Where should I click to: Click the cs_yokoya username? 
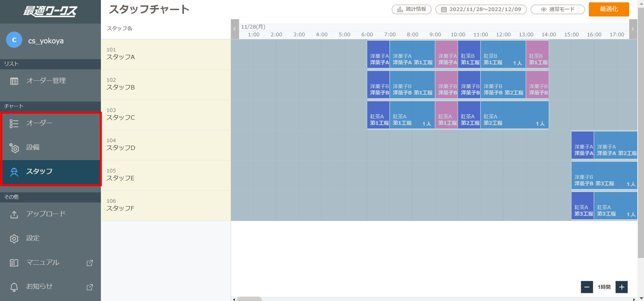(46, 41)
